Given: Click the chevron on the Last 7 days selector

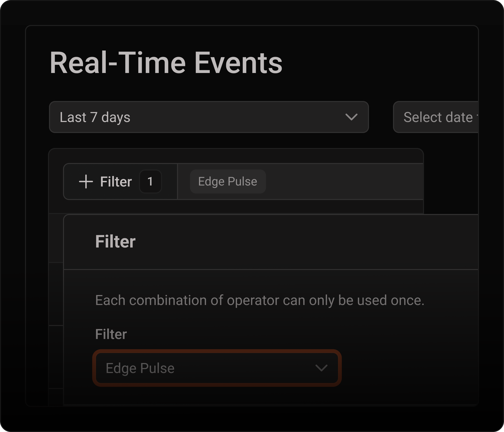Looking at the screenshot, I should pyautogui.click(x=351, y=117).
